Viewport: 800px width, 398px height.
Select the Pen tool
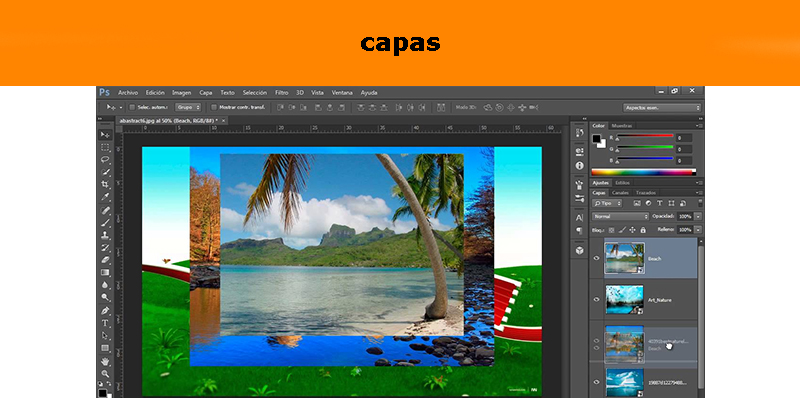pos(105,310)
